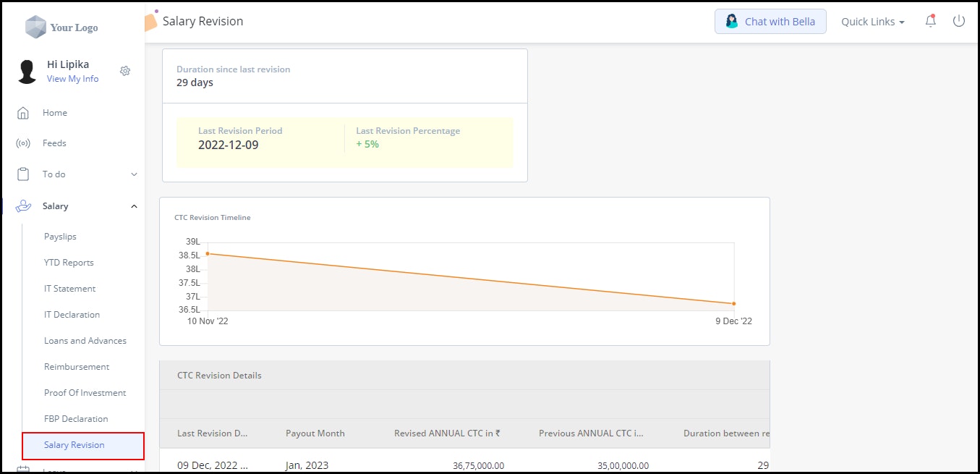The height and width of the screenshot is (474, 980).
Task: Click the Salary hand-coin icon
Action: tap(23, 206)
